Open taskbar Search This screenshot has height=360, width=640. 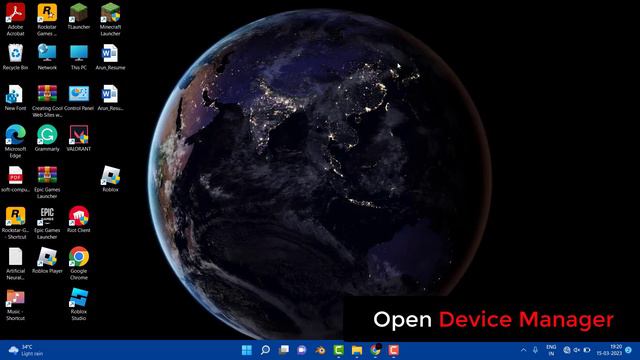(265, 350)
